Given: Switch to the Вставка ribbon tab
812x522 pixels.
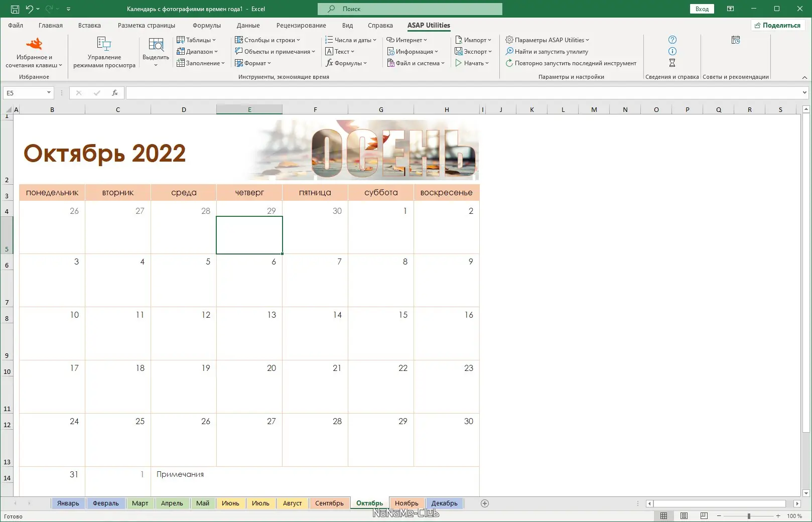Looking at the screenshot, I should tap(89, 25).
